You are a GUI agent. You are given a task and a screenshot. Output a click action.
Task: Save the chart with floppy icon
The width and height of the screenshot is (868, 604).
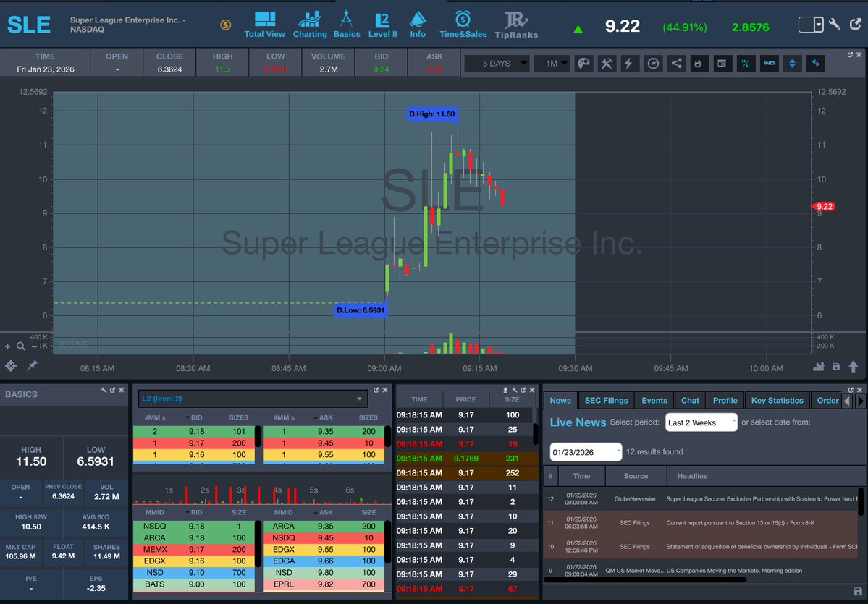coord(836,367)
